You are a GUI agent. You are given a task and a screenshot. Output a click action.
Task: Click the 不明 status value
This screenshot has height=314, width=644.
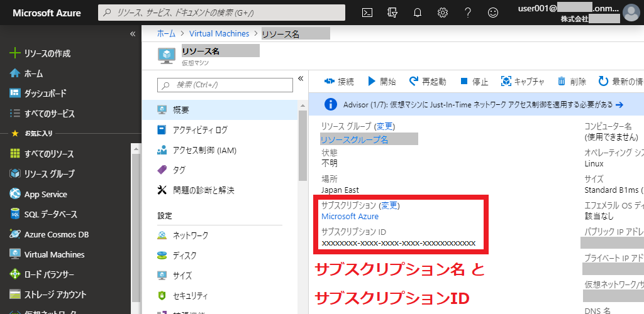(x=330, y=163)
